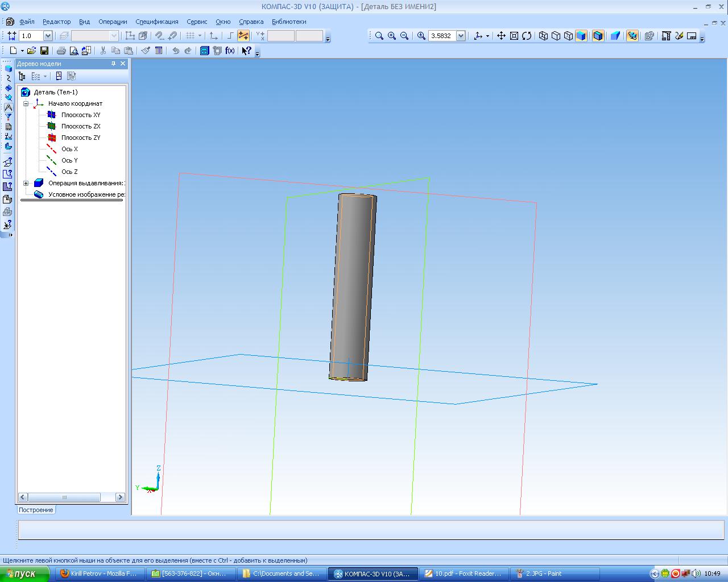Click the Print icon in the toolbar
The height and width of the screenshot is (582, 728).
61,51
